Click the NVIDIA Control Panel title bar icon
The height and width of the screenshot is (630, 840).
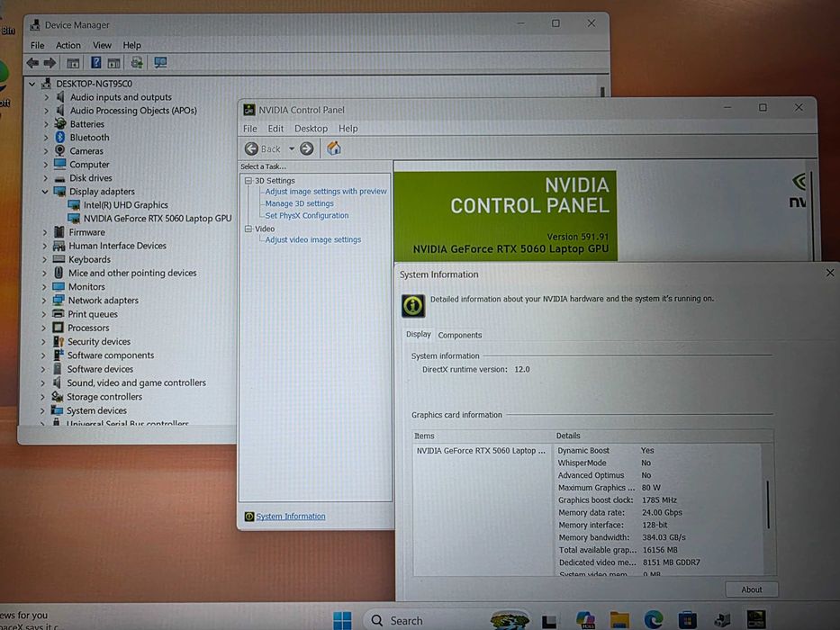249,110
